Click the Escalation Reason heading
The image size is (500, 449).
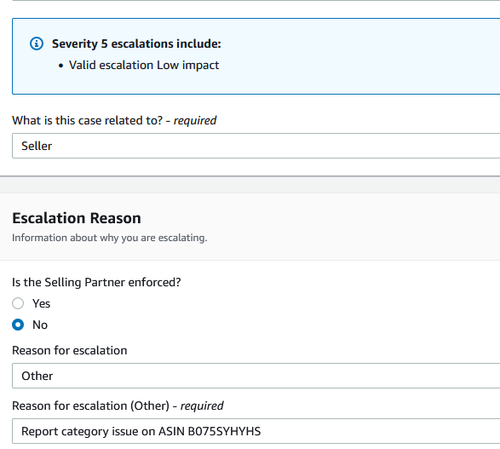pos(77,218)
